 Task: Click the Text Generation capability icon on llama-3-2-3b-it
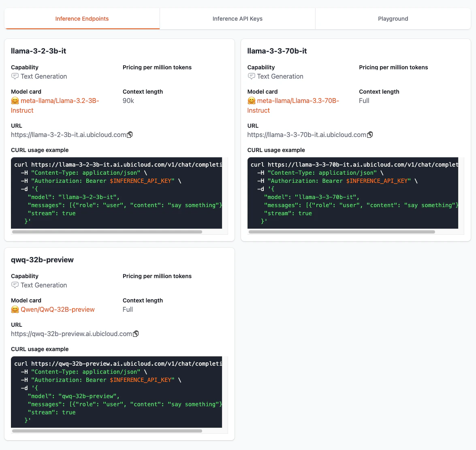coord(15,76)
